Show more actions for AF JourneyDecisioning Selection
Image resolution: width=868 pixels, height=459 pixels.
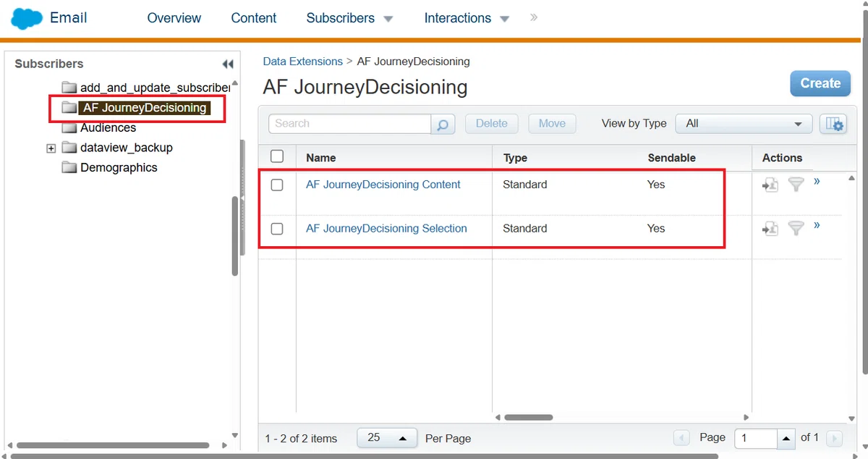coord(817,226)
